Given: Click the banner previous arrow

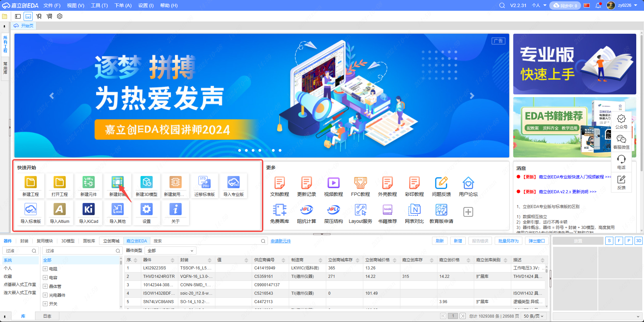Looking at the screenshot, I should click(52, 96).
